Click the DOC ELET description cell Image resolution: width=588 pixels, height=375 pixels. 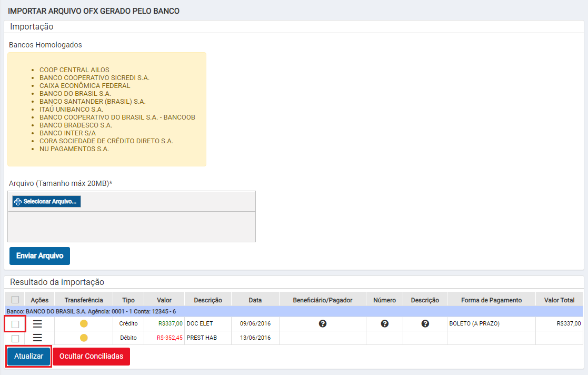tap(208, 323)
